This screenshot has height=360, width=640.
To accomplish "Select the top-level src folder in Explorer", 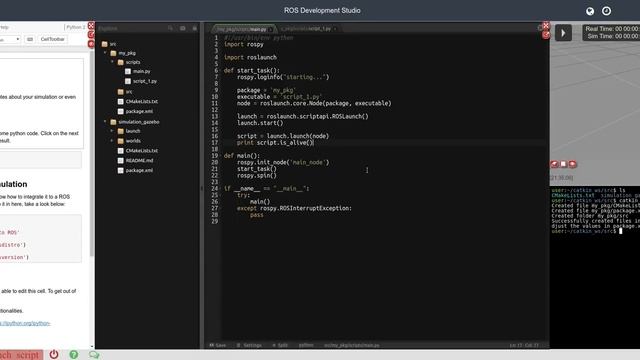I will [113, 44].
